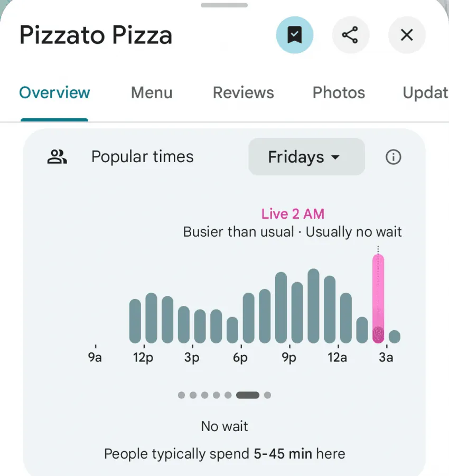
Task: Open the popular times info icon
Action: click(x=393, y=157)
